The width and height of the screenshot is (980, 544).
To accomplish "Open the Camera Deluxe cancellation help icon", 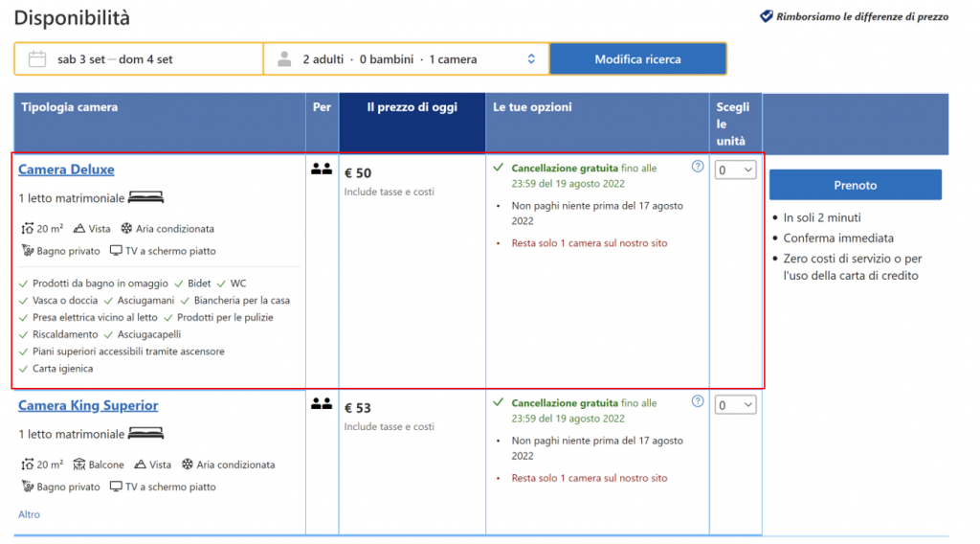I will coord(698,167).
